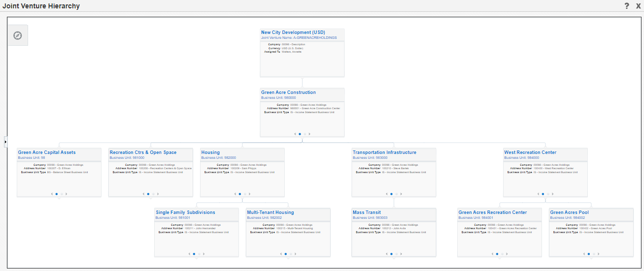Image resolution: width=644 pixels, height=271 pixels.
Task: Expand the collapsed side panel arrow
Action: [x=5, y=142]
